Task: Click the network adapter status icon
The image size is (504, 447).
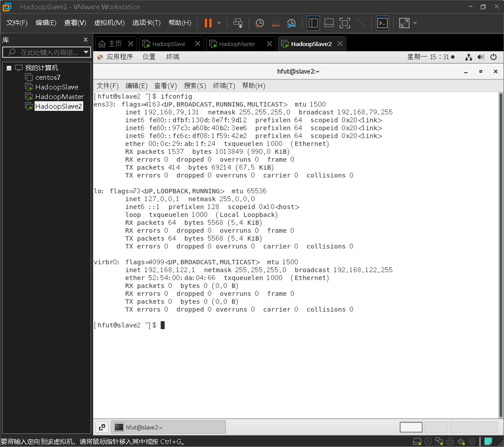Action: click(x=439, y=442)
